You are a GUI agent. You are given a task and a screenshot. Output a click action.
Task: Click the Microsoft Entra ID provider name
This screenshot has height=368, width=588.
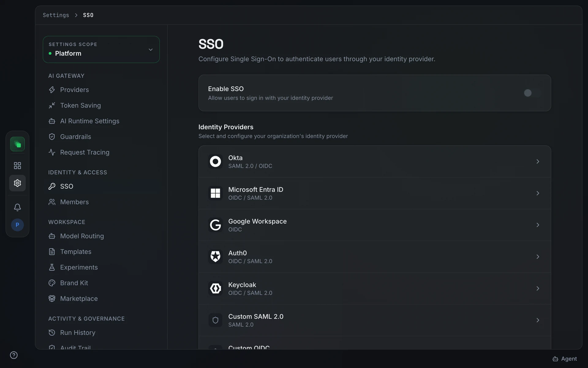256,190
